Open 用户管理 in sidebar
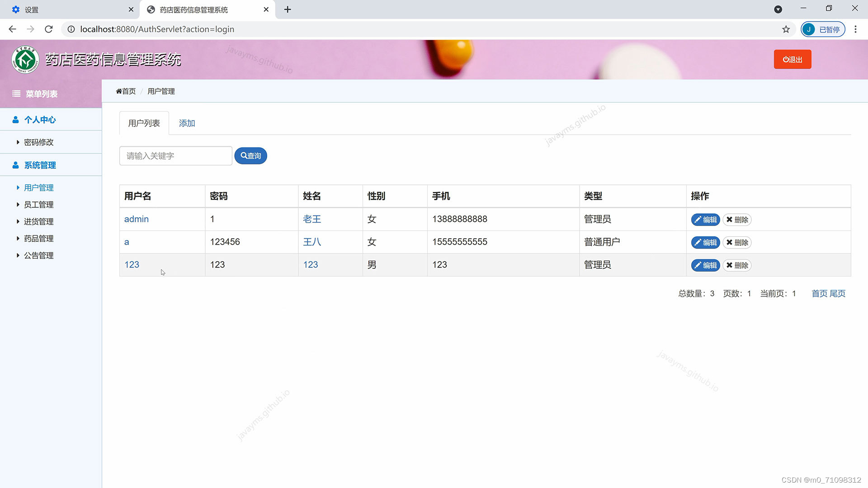This screenshot has height=488, width=868. 38,188
